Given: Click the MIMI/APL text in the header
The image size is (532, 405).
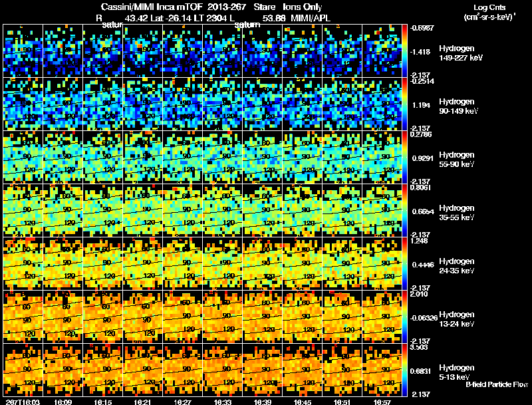Looking at the screenshot, I should point(311,18).
